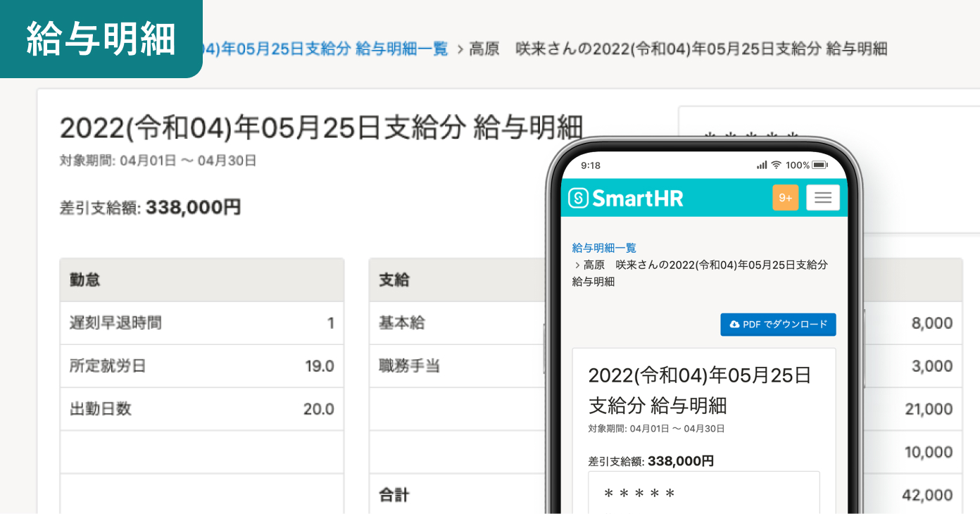This screenshot has height=514, width=980.
Task: Open the 9+ notifications badge
Action: [785, 198]
